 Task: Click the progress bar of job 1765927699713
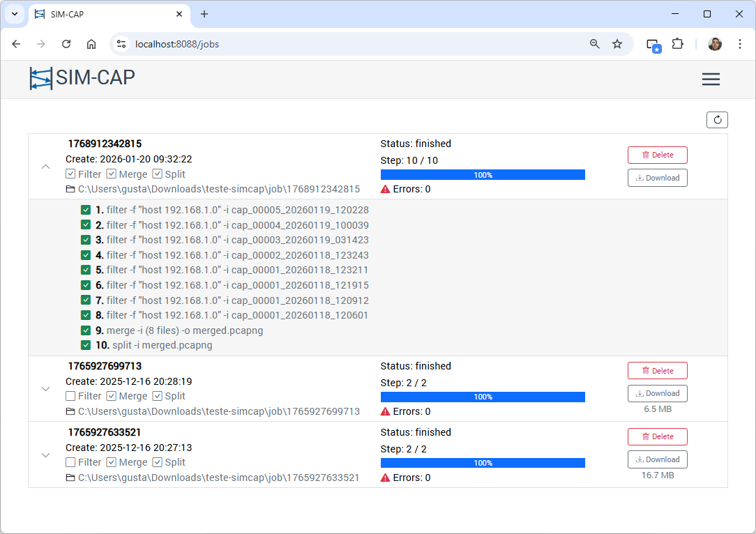point(483,397)
